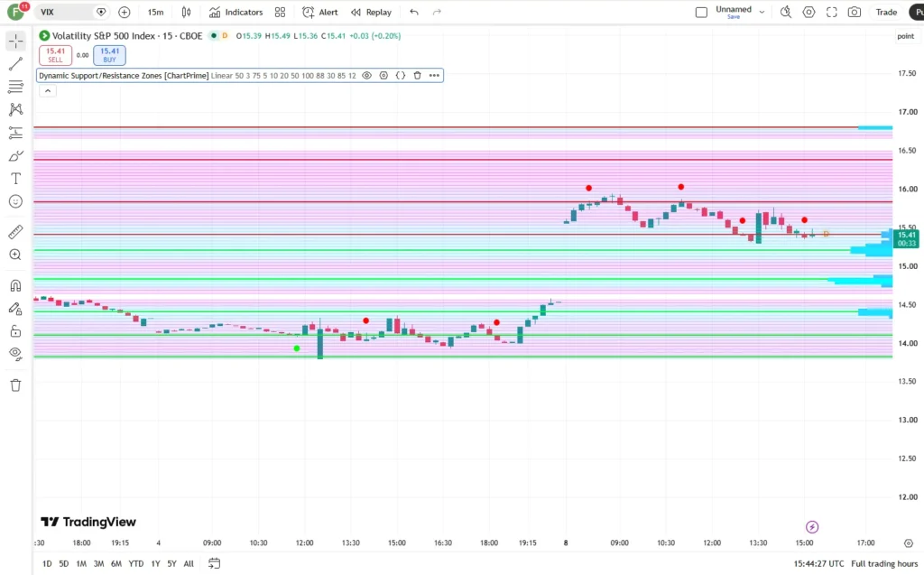
Task: Select the 5D time range
Action: (x=64, y=564)
